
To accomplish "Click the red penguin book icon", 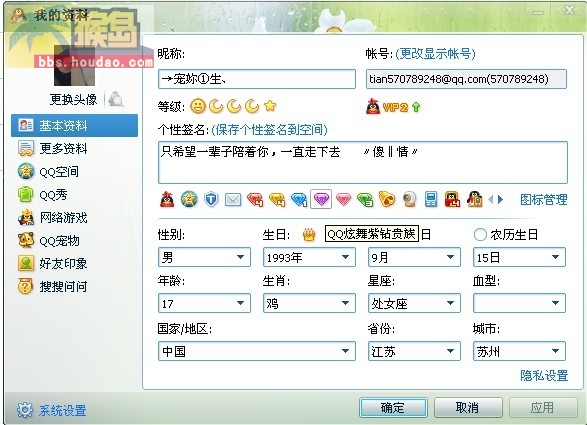I will click(452, 199).
